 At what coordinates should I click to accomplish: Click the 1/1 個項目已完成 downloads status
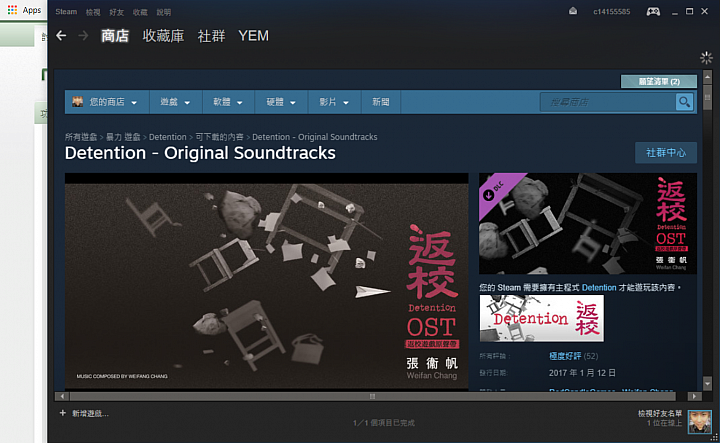coord(384,423)
